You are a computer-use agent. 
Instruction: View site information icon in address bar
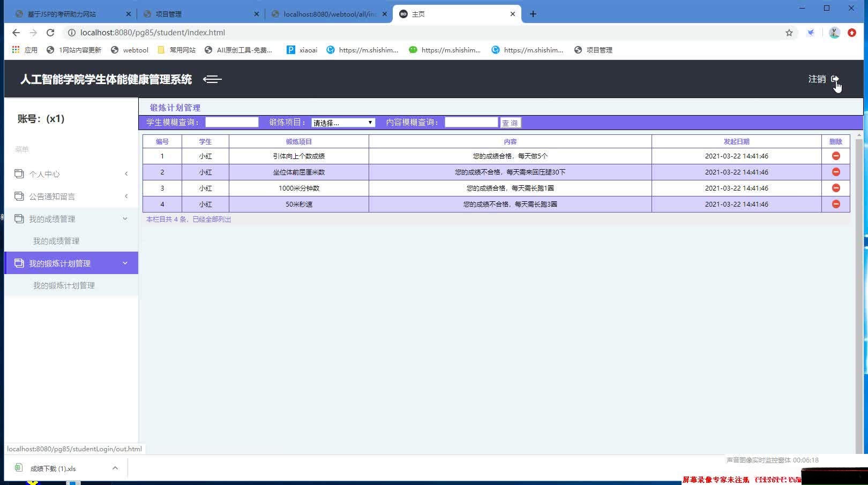click(x=71, y=33)
